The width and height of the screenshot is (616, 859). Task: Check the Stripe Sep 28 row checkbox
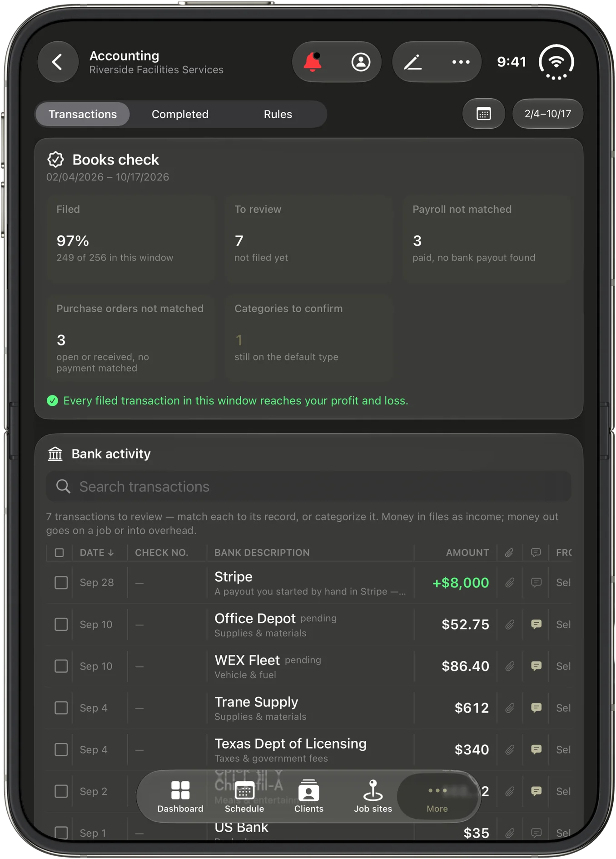pyautogui.click(x=61, y=583)
